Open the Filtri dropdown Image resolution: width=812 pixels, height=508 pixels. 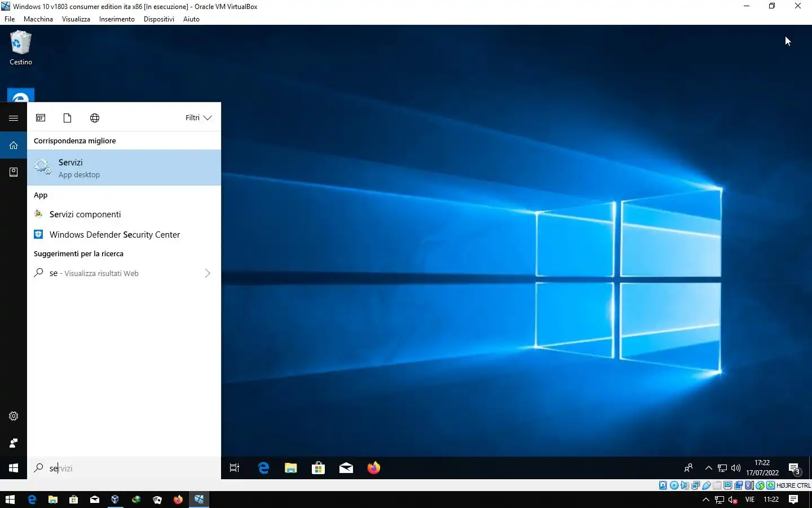tap(198, 118)
